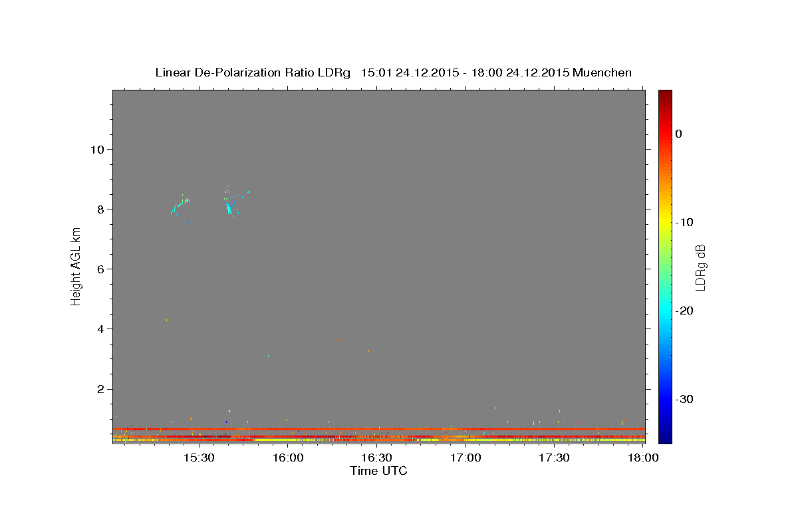
Task: Click the 15:30 time tick label
Action: click(x=198, y=458)
